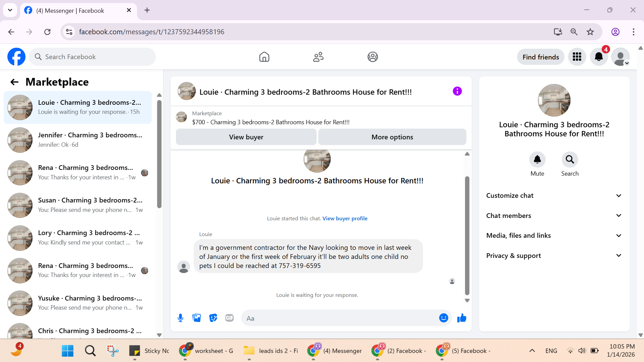The height and width of the screenshot is (362, 644).
Task: Open (5) Facebook taskbar window
Action: pyautogui.click(x=463, y=351)
